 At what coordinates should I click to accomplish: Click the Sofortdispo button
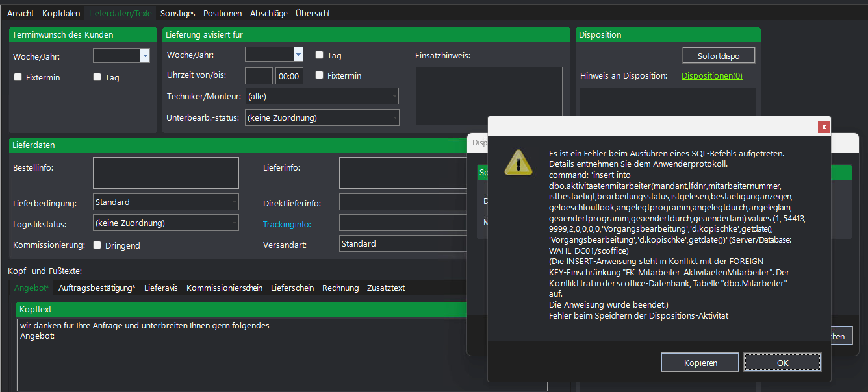pos(720,56)
